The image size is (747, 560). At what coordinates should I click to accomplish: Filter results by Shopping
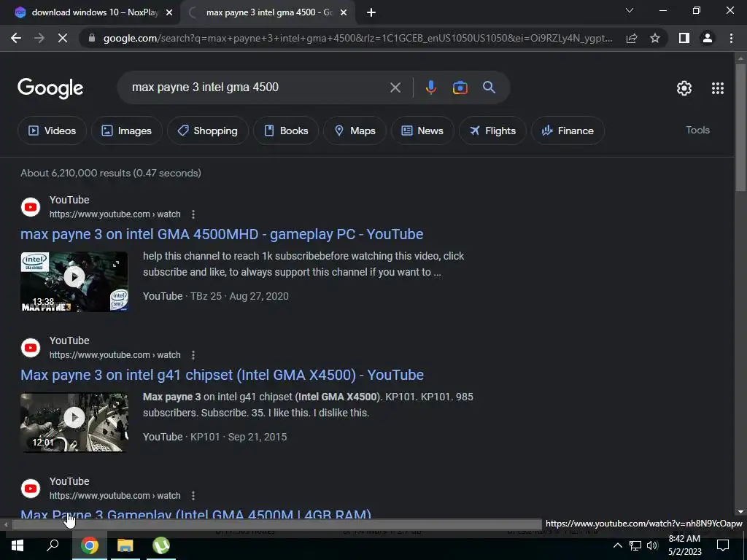tap(208, 131)
